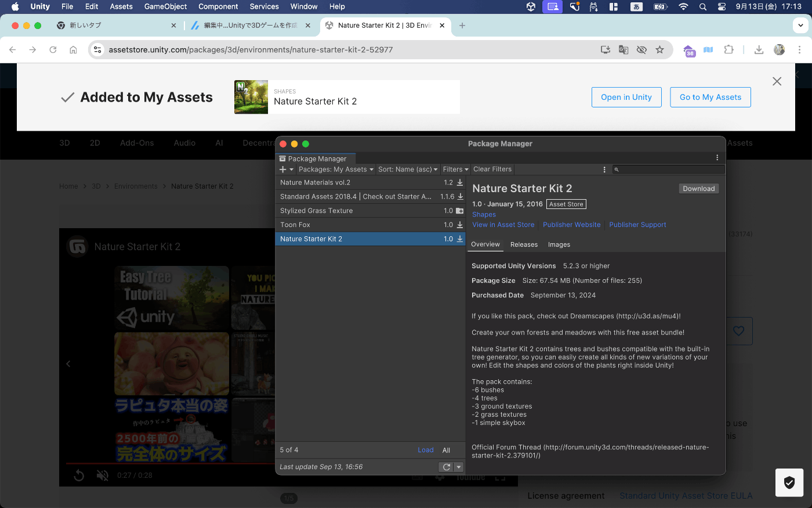This screenshot has height=508, width=812.
Task: Open a new browser tab with the plus
Action: click(462, 26)
